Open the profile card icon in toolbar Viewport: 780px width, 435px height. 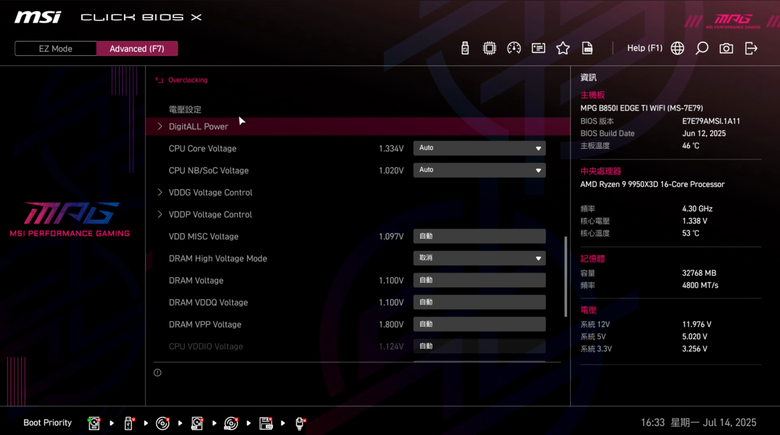(538, 48)
